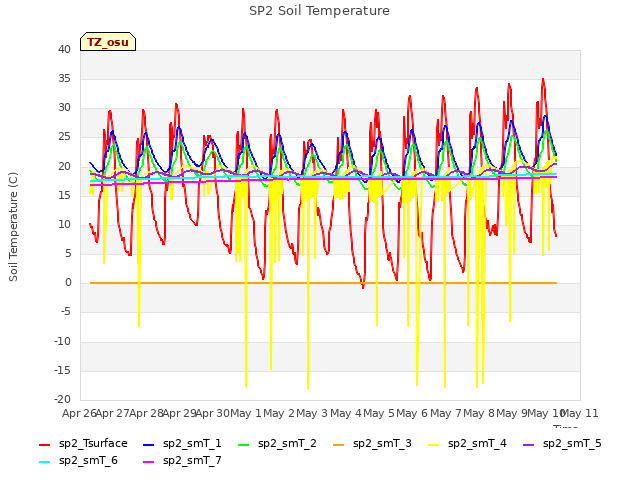Viewport: 640px width, 480px height.
Task: Click the Apr 29 x-axis date label
Action: [x=180, y=414]
